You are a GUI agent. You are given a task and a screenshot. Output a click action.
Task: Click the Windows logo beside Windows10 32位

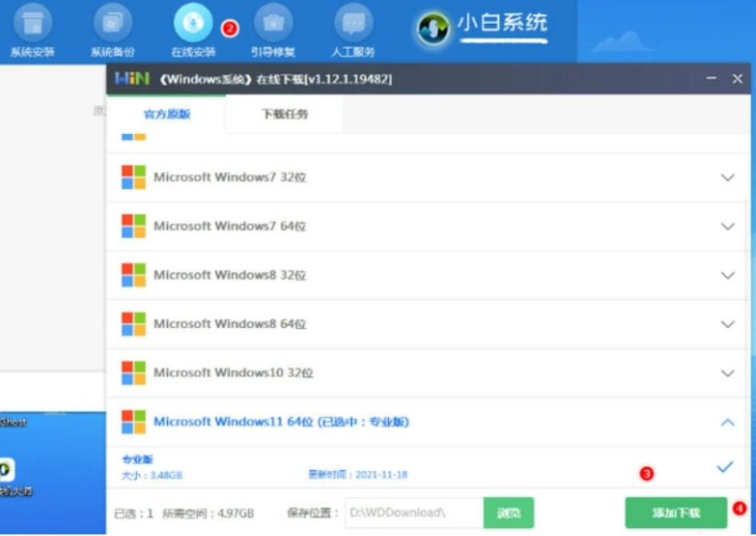pos(133,372)
